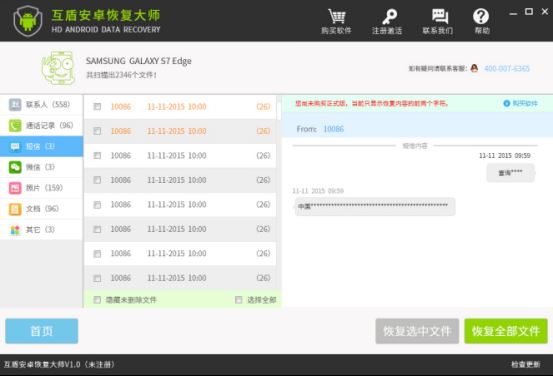Click the 查询**** sent message bubble
Image resolution: width=553 pixels, height=376 pixels.
click(510, 173)
